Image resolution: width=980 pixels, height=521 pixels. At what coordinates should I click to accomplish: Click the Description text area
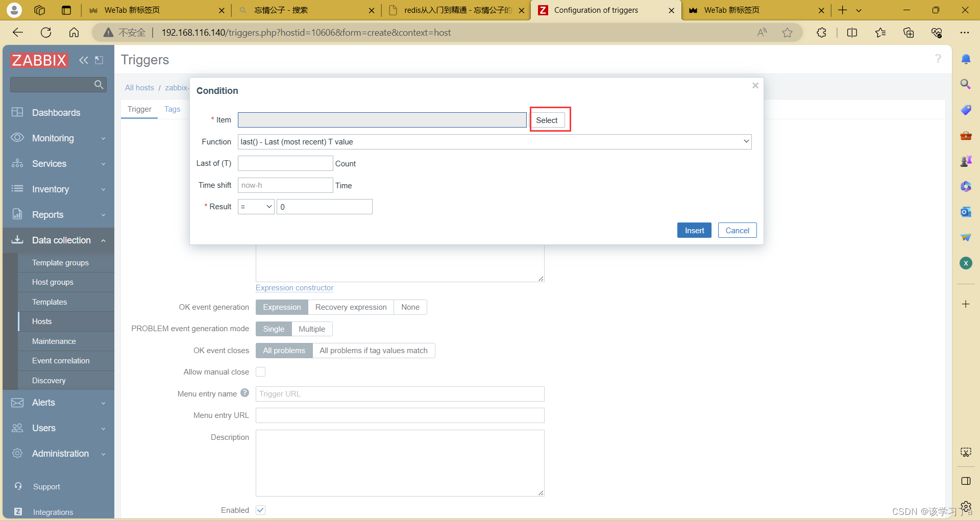tap(400, 463)
